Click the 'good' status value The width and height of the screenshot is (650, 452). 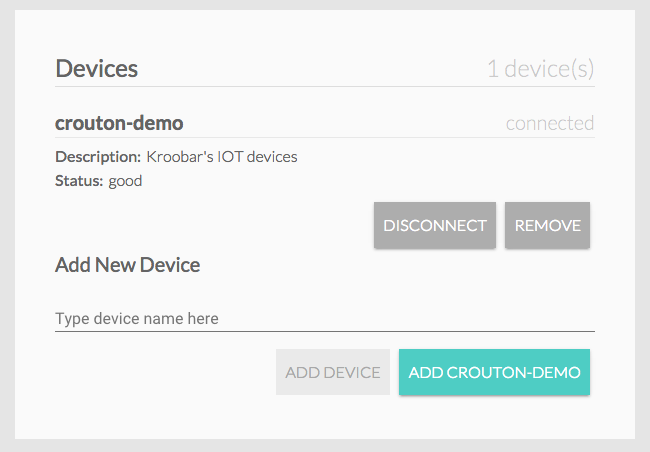point(126,181)
